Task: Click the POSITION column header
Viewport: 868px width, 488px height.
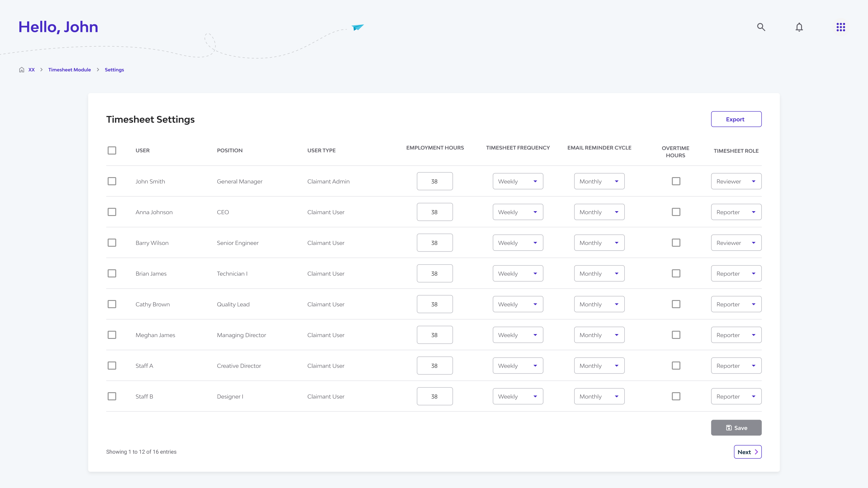Action: tap(229, 151)
